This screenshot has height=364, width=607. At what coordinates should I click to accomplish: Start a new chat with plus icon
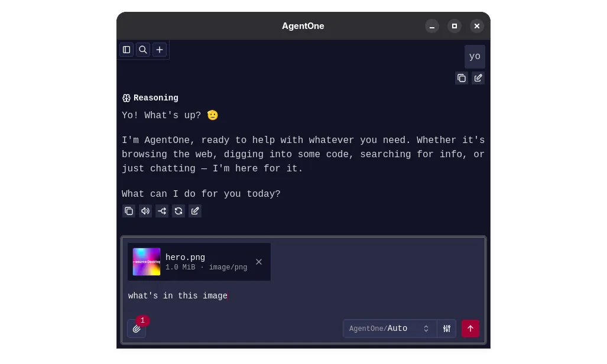coord(160,50)
